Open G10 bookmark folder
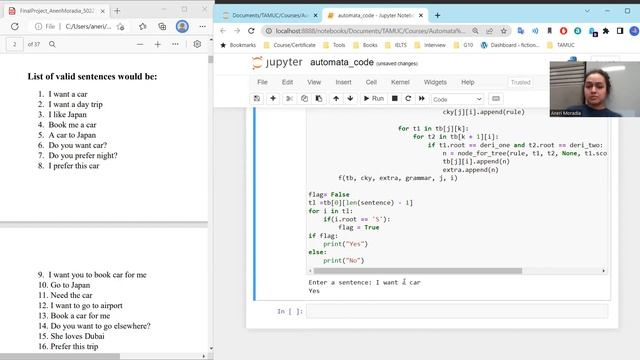640x360 pixels. (463, 45)
